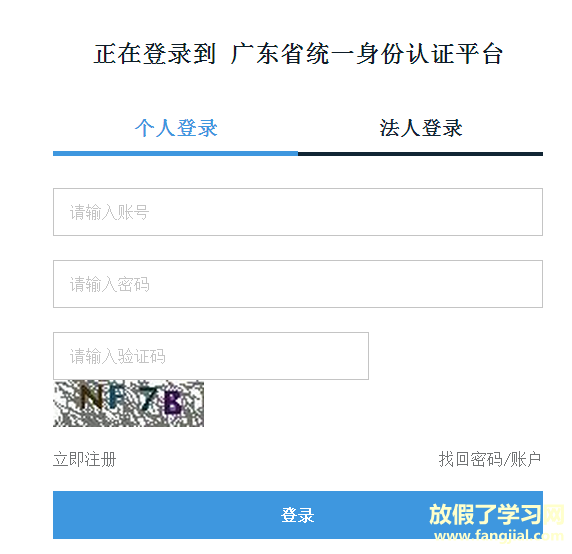This screenshot has height=554, width=572.
Task: Switch to the 个人登录 tab
Action: point(176,128)
